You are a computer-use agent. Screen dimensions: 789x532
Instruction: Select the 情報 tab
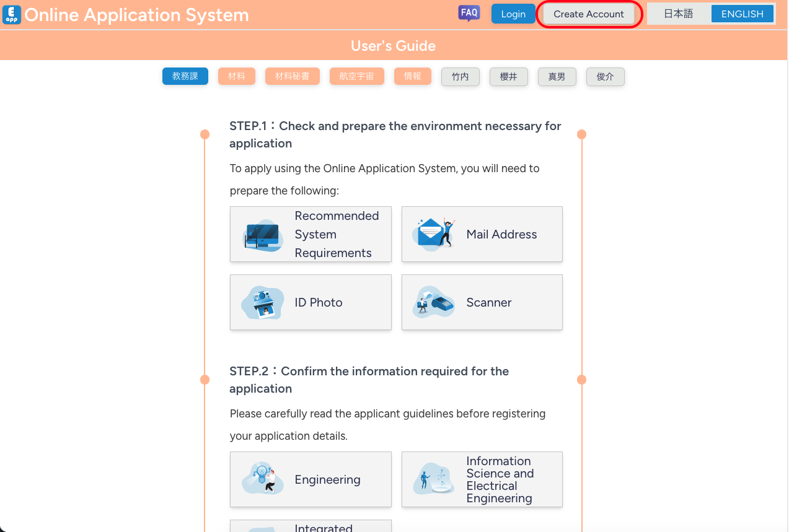(413, 76)
